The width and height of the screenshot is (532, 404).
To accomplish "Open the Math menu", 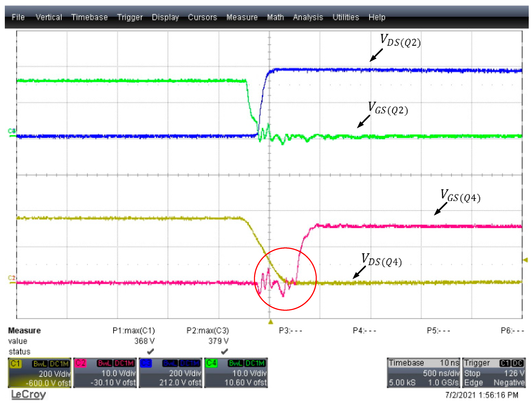I will [x=276, y=17].
